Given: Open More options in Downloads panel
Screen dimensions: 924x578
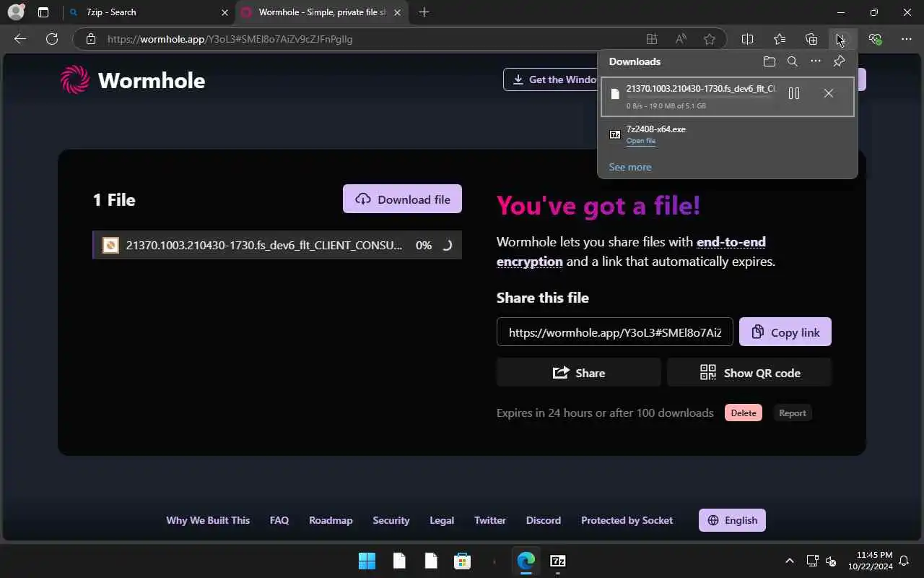Looking at the screenshot, I should pos(816,61).
